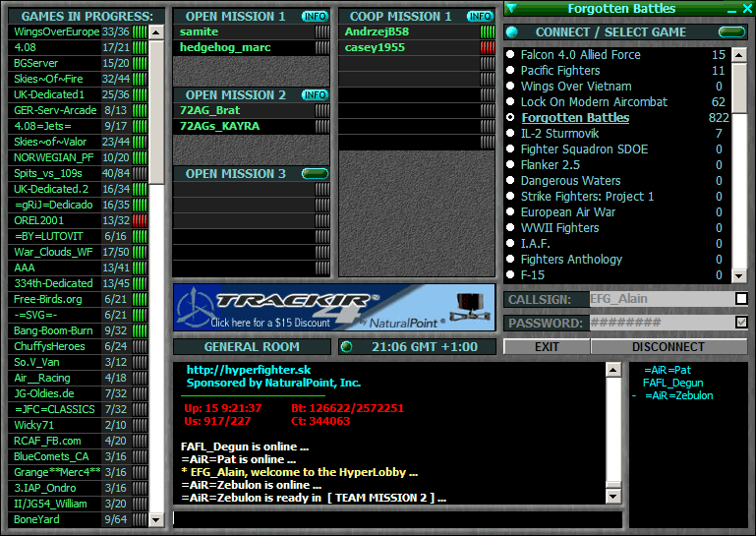This screenshot has height=536, width=756.
Task: Toggle the save password checkbox
Action: coord(741,323)
